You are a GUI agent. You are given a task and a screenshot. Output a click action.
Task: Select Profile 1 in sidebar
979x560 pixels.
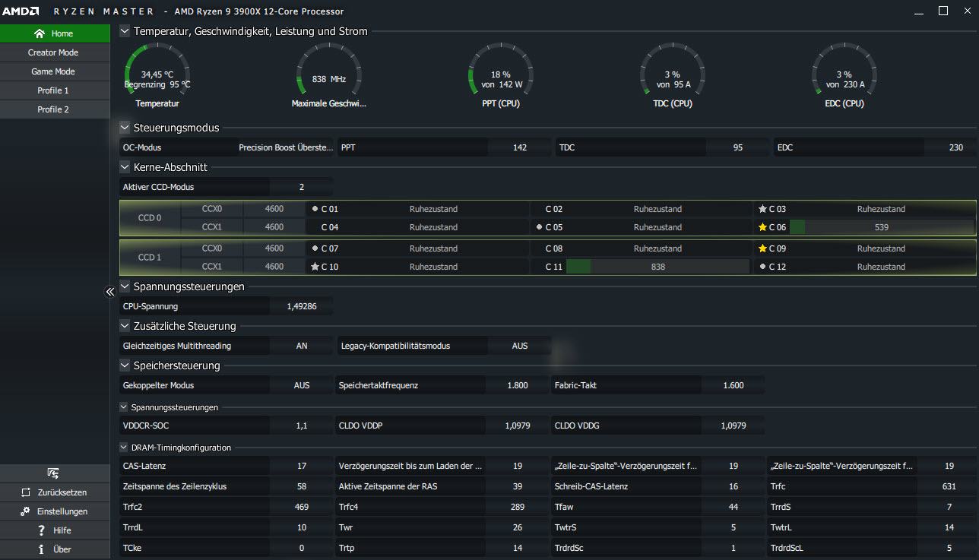55,90
